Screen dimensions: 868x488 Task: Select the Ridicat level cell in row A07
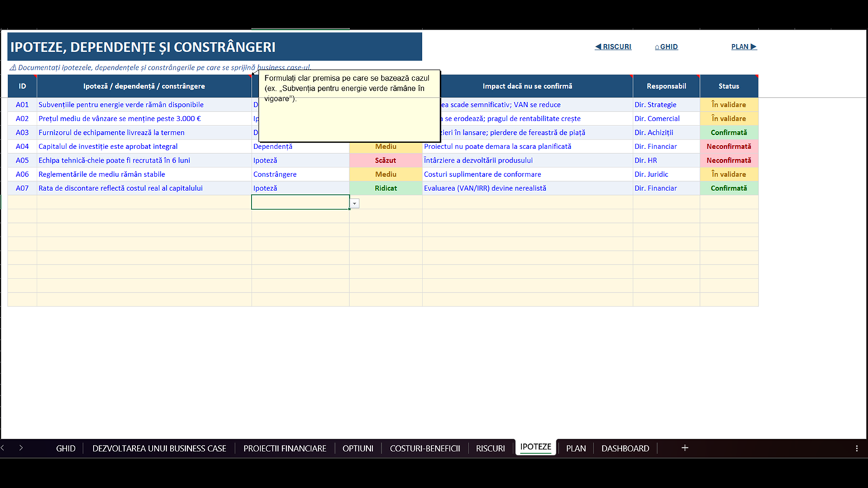tap(386, 188)
